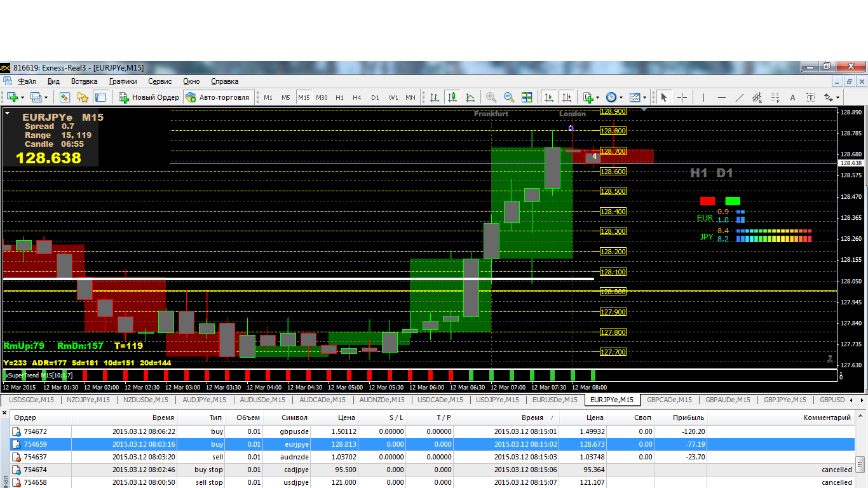This screenshot has width=868, height=488.
Task: Zoom out on the chart
Action: [509, 97]
